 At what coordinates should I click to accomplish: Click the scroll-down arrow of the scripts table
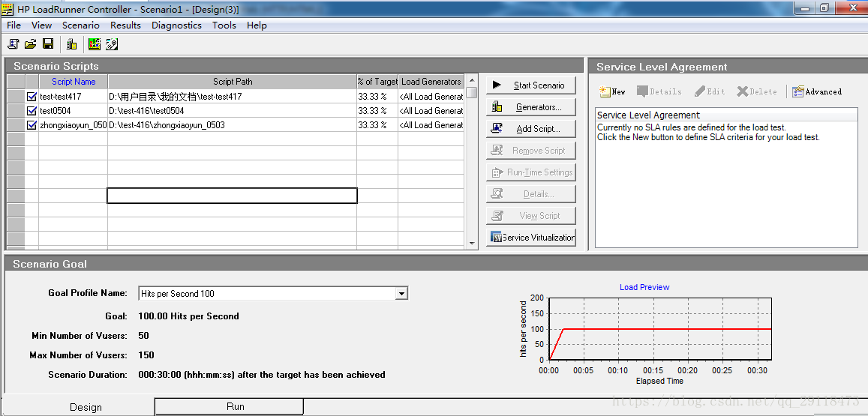472,243
